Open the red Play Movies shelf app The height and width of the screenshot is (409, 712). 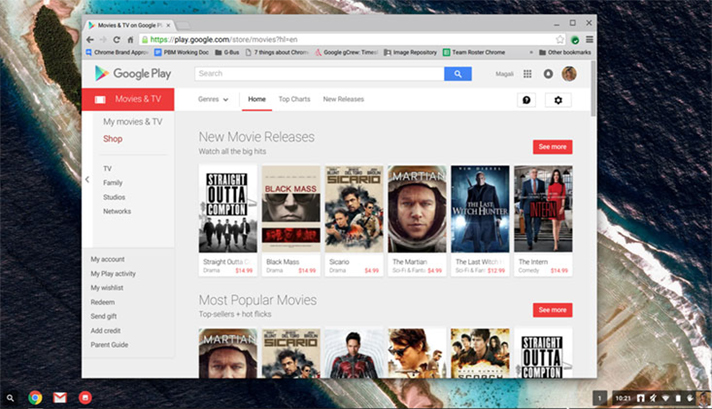tap(85, 398)
